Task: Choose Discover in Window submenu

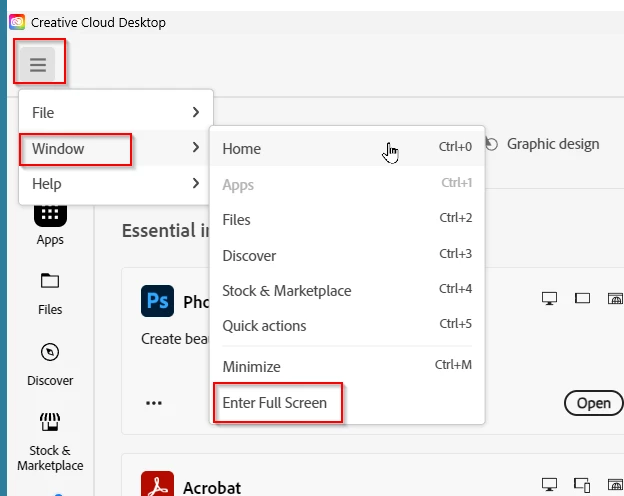Action: pos(347,255)
